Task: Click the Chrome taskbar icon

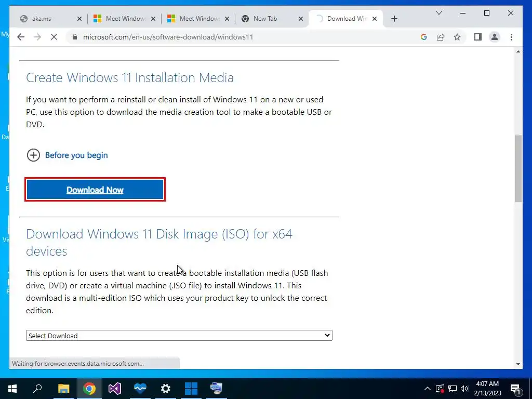Action: tap(89, 389)
